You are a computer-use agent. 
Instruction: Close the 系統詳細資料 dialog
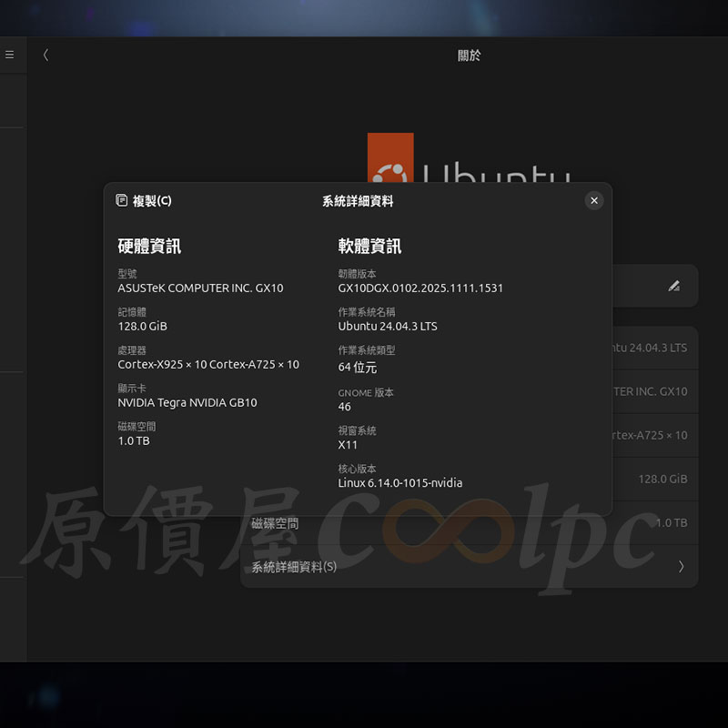click(594, 200)
